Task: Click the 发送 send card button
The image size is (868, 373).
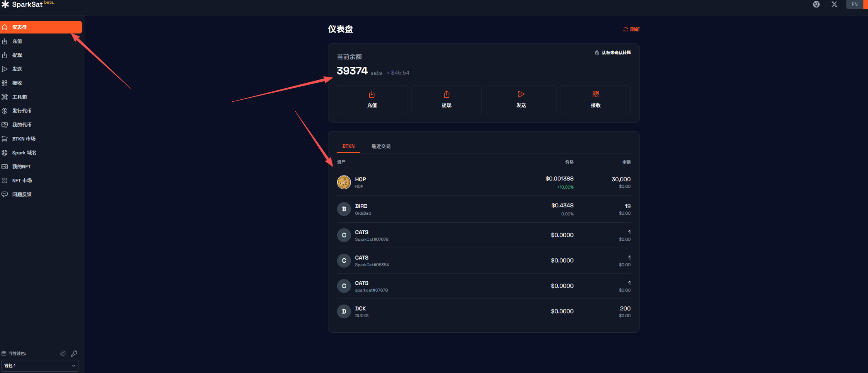Action: coord(521,100)
